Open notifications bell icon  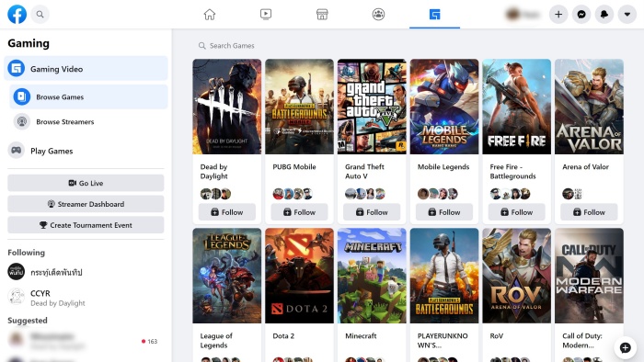(x=604, y=15)
